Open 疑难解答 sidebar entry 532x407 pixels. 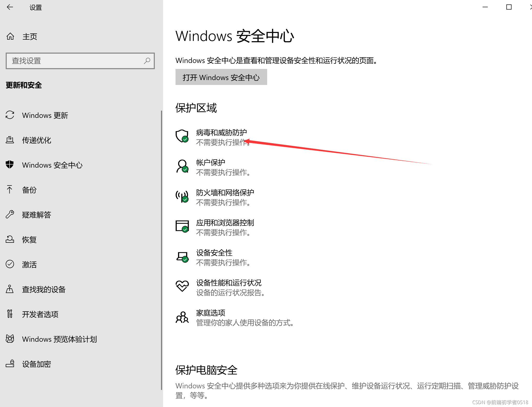click(37, 215)
